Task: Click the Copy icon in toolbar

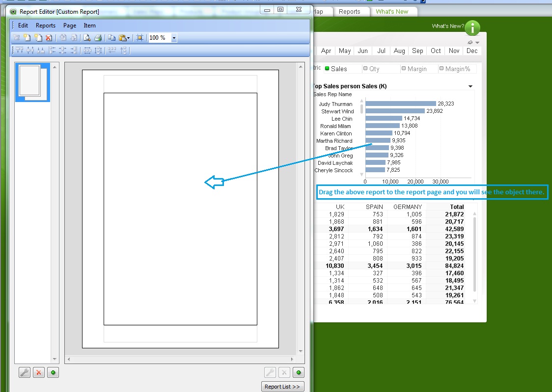Action: [x=112, y=38]
